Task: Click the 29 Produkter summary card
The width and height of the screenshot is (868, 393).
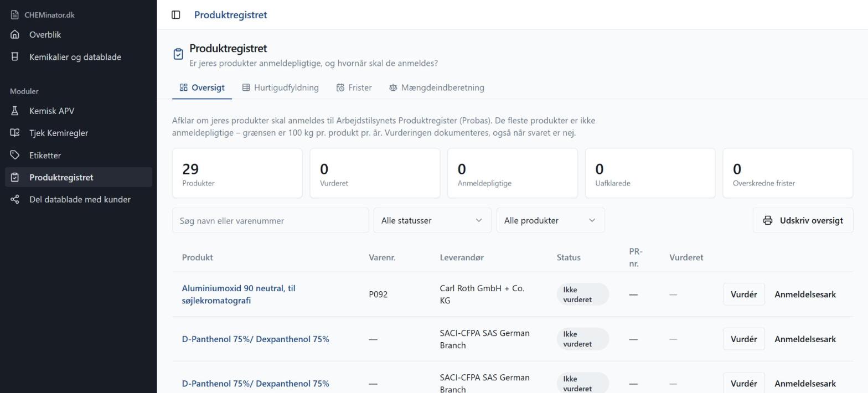Action: point(237,173)
